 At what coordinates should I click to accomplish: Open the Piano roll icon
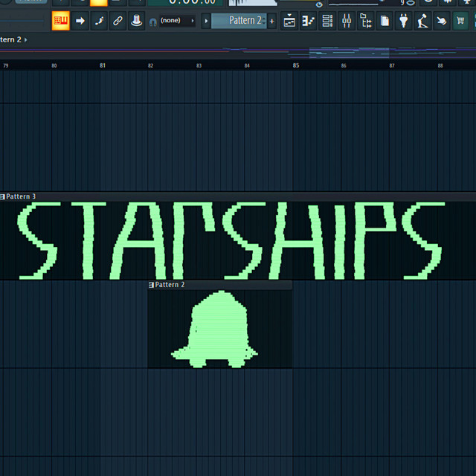click(308, 21)
